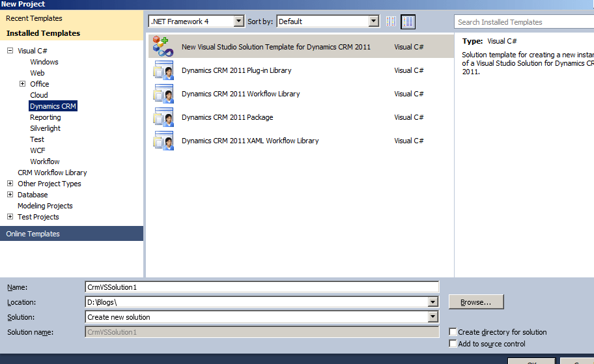
Task: Select Dynamics CRM category
Action: (x=53, y=106)
